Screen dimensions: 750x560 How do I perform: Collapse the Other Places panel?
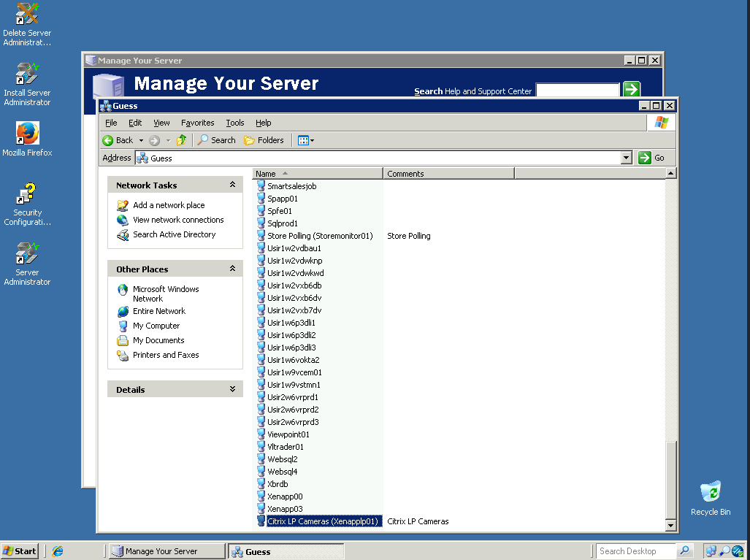(232, 269)
